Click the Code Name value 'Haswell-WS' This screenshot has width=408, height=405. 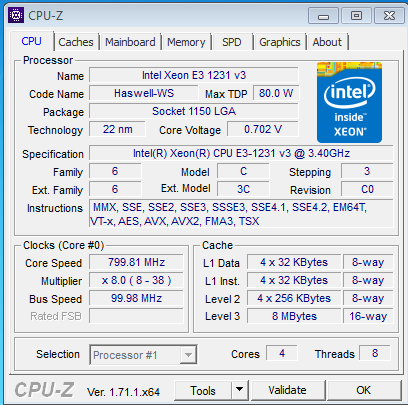tap(144, 93)
